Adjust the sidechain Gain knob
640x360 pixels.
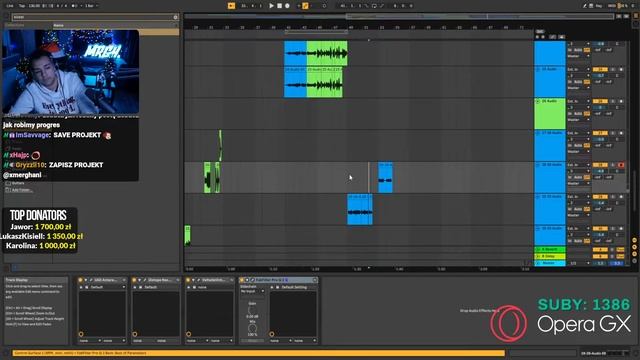252,311
